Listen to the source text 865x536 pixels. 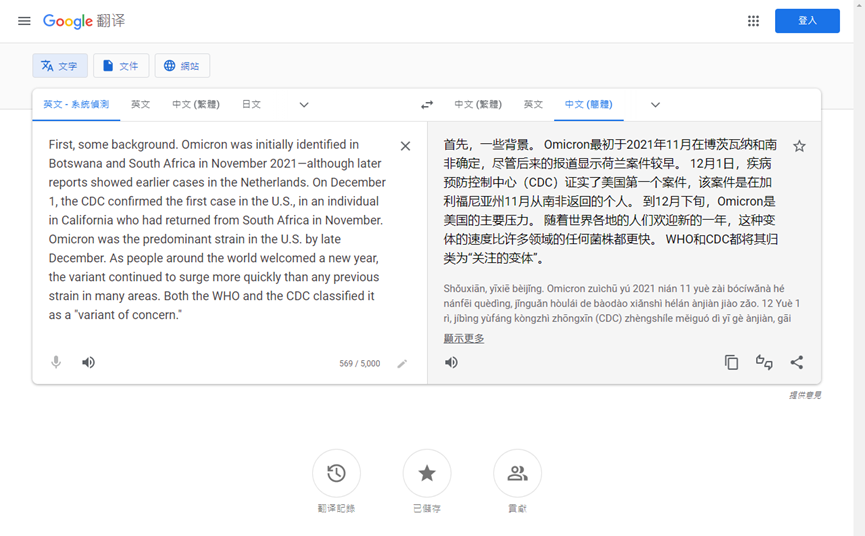pos(88,362)
